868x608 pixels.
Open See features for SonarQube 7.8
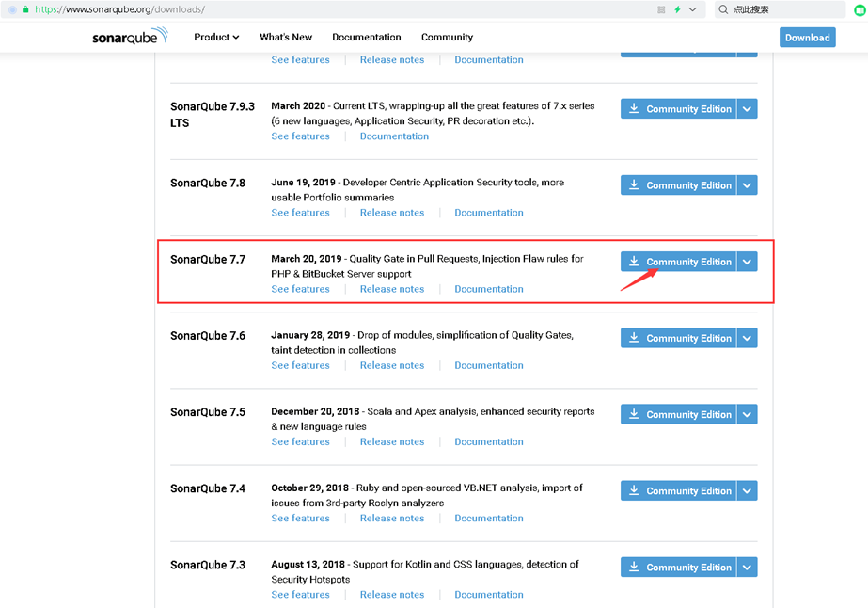[300, 213]
